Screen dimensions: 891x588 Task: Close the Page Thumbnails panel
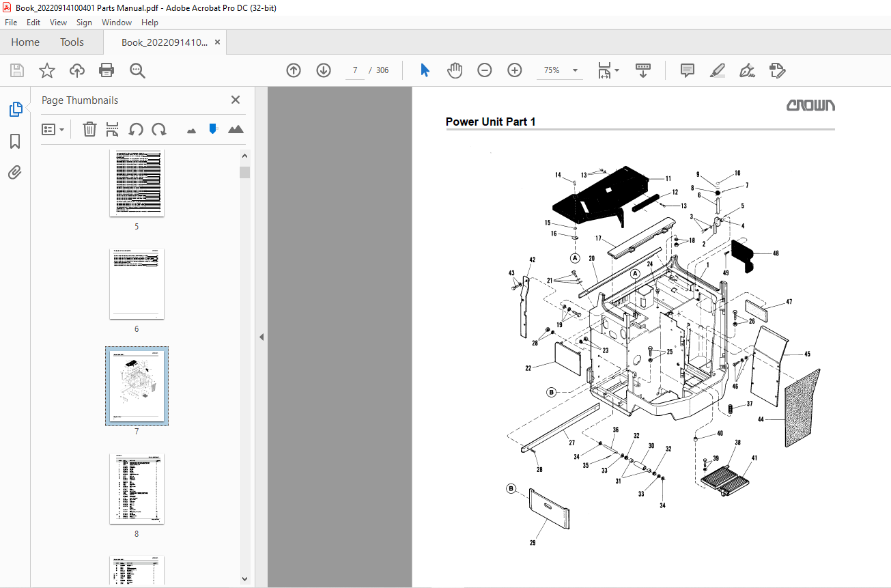click(236, 100)
